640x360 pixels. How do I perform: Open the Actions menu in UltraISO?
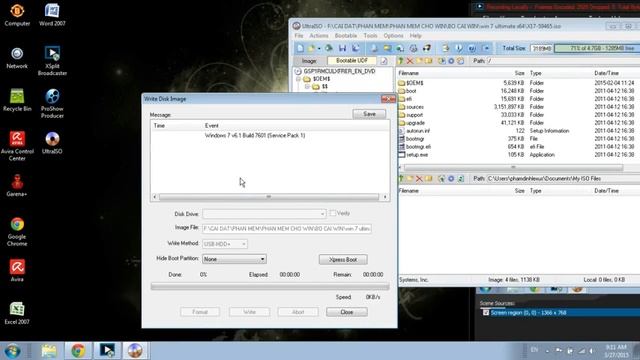pyautogui.click(x=319, y=36)
